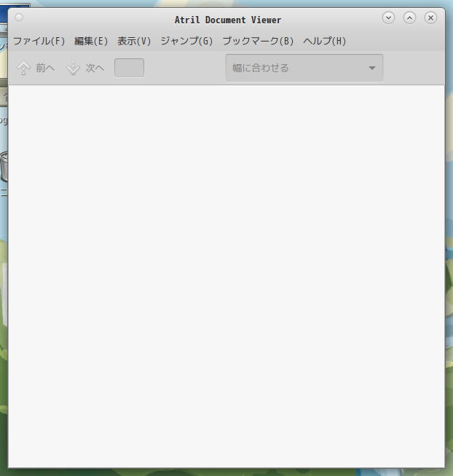Minimize the Atril Document Viewer window
453x476 pixels.
coord(388,17)
